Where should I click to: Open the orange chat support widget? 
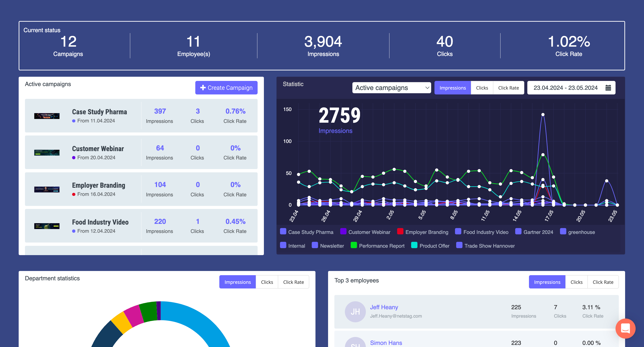click(625, 328)
